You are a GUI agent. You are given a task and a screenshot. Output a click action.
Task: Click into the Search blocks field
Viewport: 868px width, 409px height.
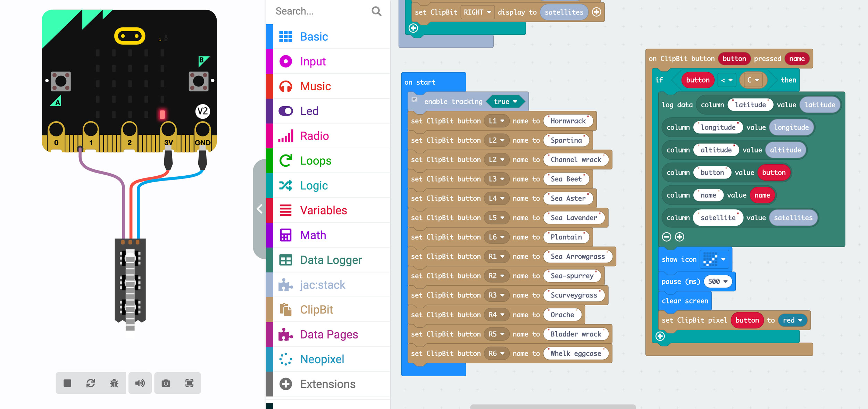pyautogui.click(x=321, y=11)
